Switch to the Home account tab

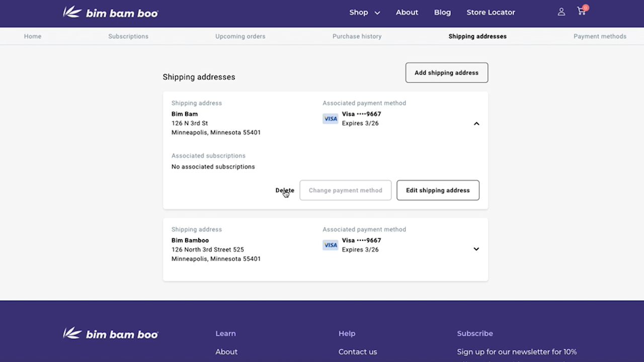click(33, 36)
